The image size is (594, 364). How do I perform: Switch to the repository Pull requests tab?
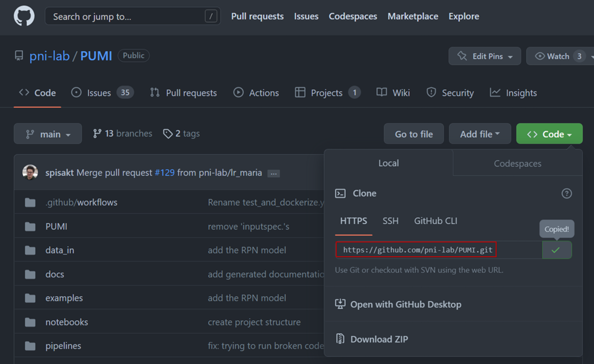click(x=183, y=93)
